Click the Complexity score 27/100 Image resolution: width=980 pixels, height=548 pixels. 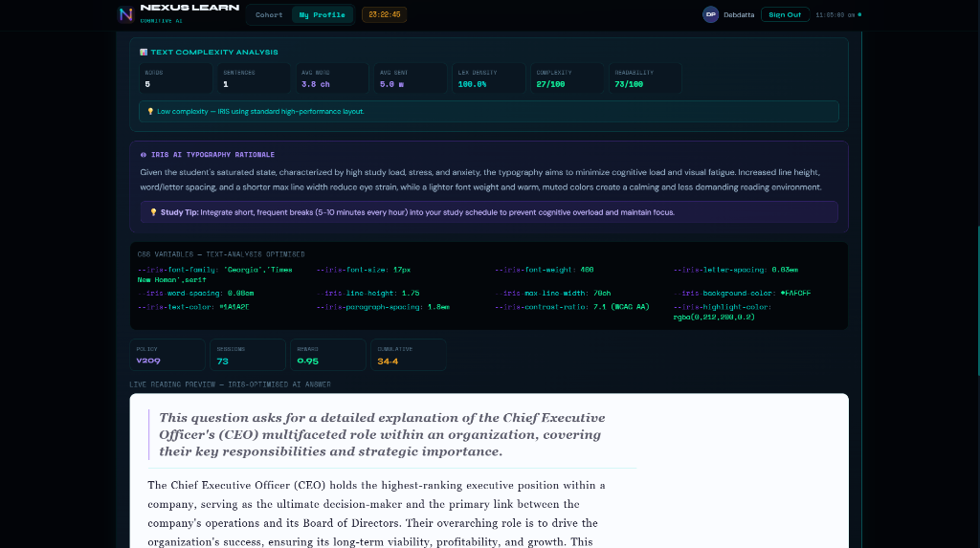pos(550,84)
